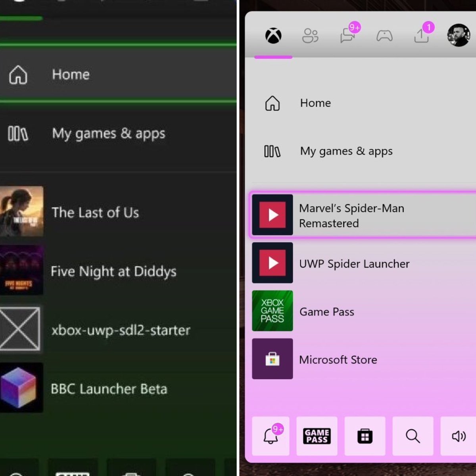Click library icon beside right My games & apps
Viewport: 476px width, 476px height.
(272, 152)
